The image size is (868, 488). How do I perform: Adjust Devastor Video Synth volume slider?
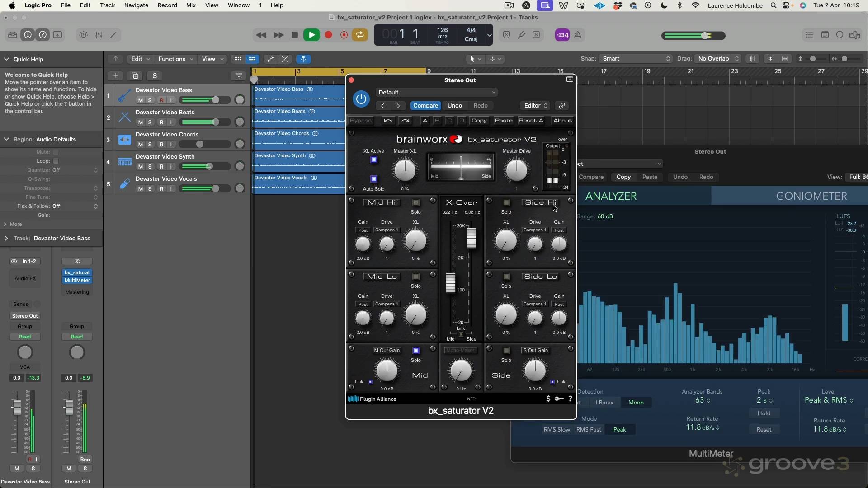209,167
